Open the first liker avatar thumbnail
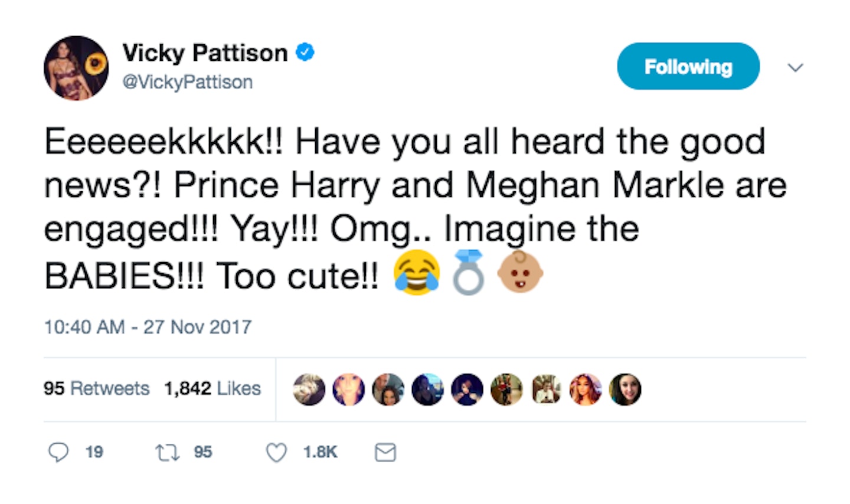The height and width of the screenshot is (504, 850). (x=309, y=390)
